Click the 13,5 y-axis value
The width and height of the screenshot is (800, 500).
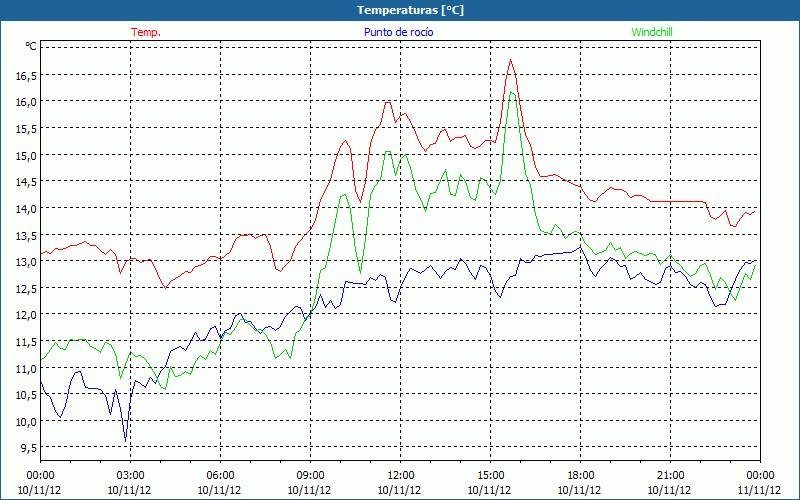[26, 236]
